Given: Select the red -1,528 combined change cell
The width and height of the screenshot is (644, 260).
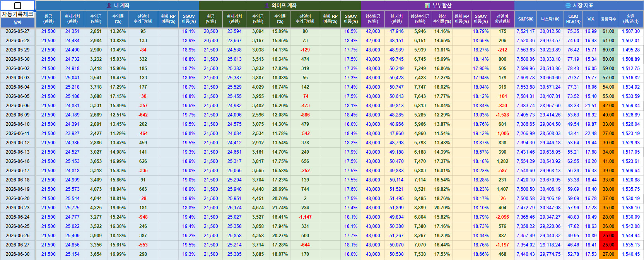Looking at the screenshot, I should (x=502, y=115).
